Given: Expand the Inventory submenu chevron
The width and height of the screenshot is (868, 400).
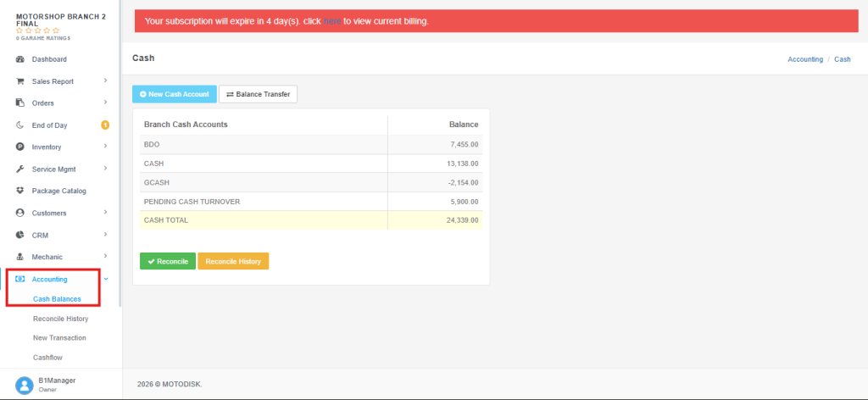Looking at the screenshot, I should (105, 147).
